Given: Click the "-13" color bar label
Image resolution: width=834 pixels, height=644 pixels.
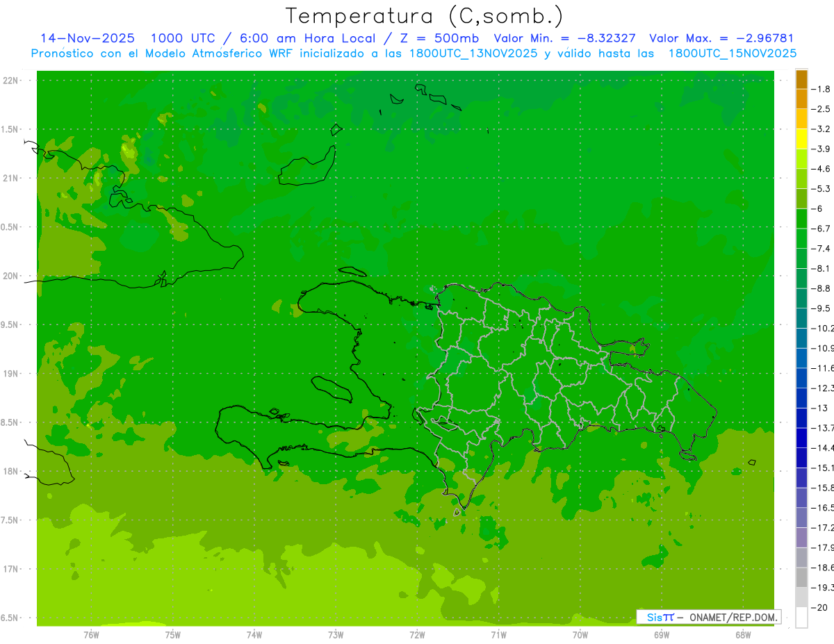Looking at the screenshot, I should click(820, 408).
